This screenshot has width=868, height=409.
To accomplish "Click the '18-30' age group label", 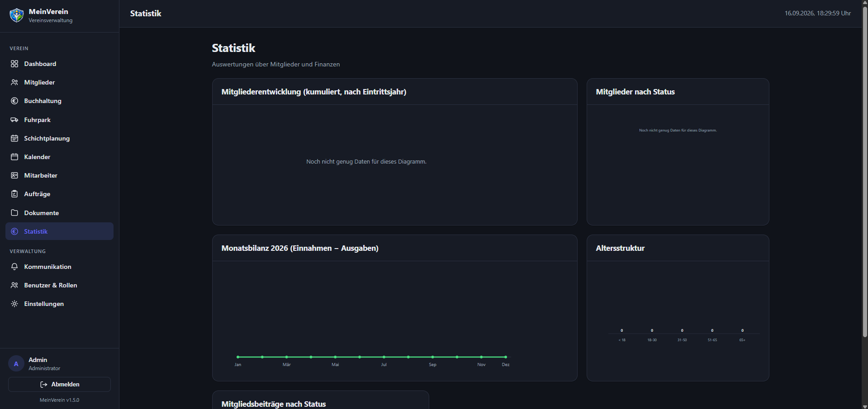I will click(x=652, y=340).
